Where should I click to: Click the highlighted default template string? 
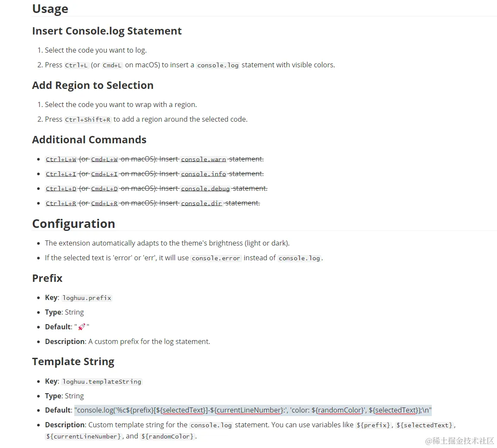253,410
